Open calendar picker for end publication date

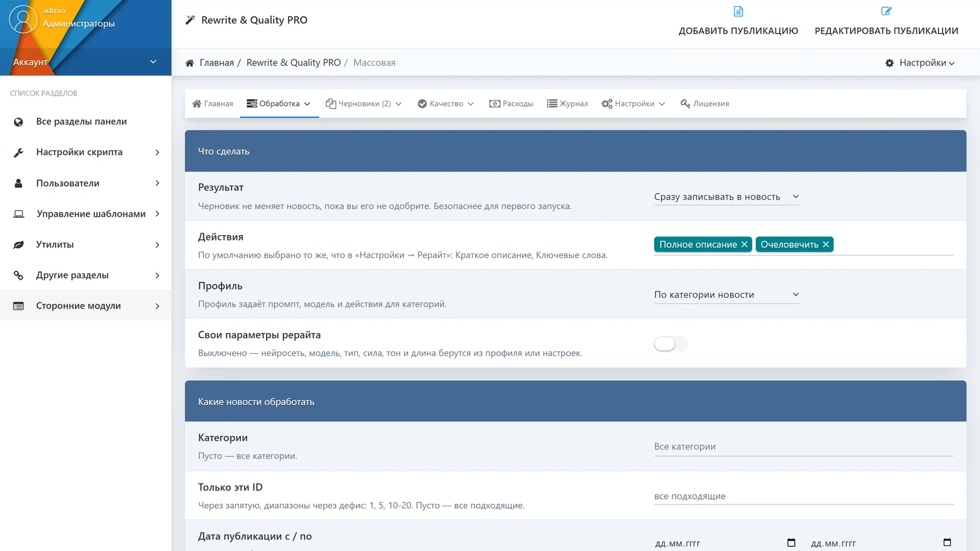[947, 542]
